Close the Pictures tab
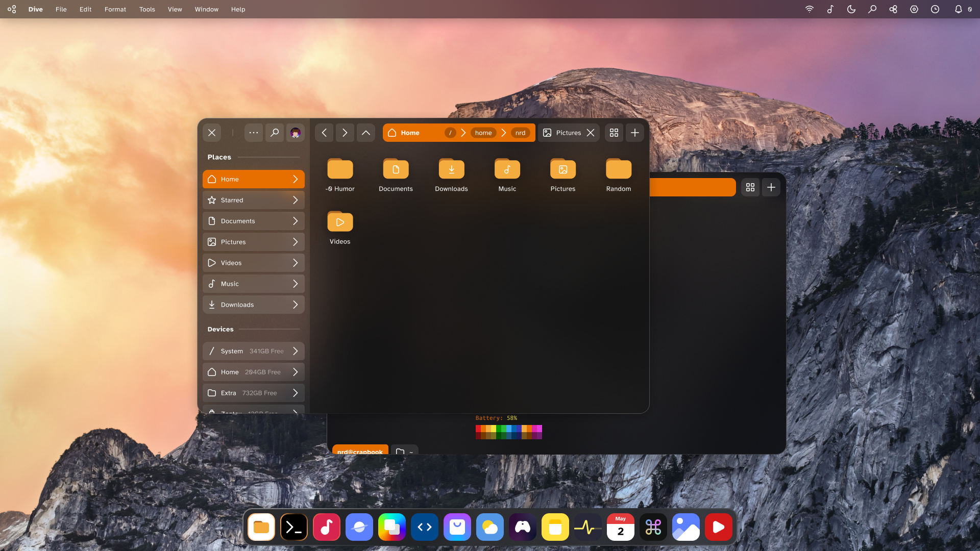The height and width of the screenshot is (551, 980). (x=591, y=133)
